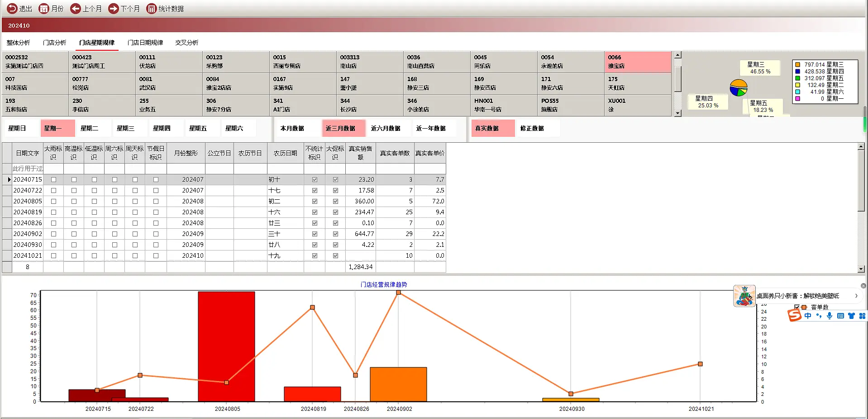Open the Sogou skin shirt icon

click(x=851, y=316)
